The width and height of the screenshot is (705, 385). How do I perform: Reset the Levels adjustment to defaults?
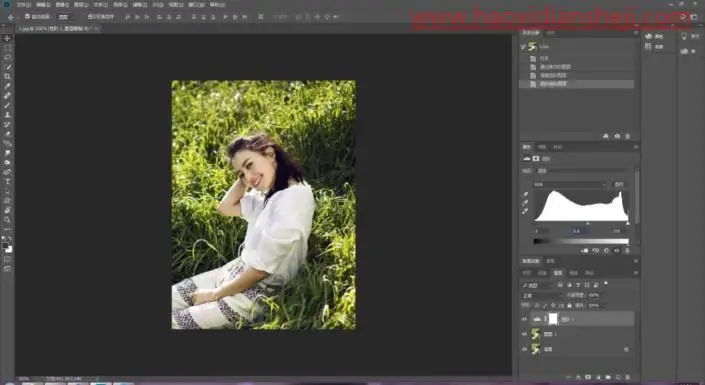pyautogui.click(x=606, y=250)
